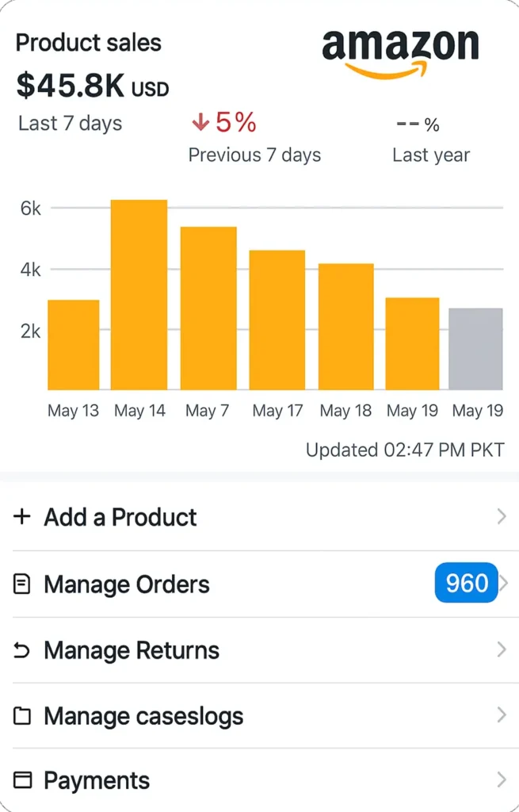Click the card icon next to Payments

[21, 780]
